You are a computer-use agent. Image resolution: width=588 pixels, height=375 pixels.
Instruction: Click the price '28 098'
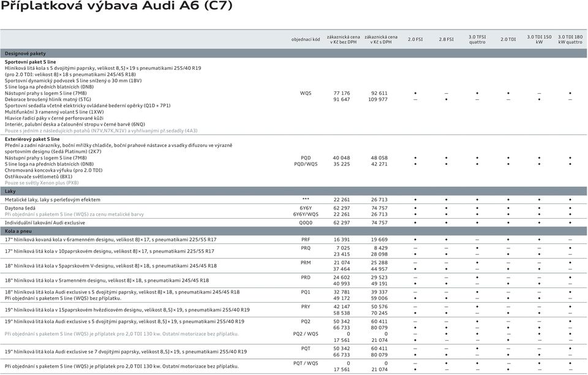click(x=379, y=254)
